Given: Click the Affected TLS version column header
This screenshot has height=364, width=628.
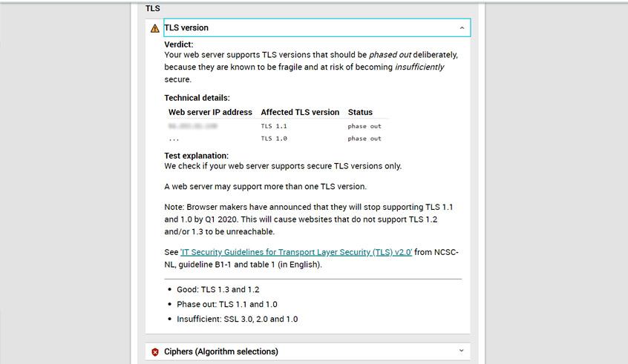Looking at the screenshot, I should tap(300, 113).
